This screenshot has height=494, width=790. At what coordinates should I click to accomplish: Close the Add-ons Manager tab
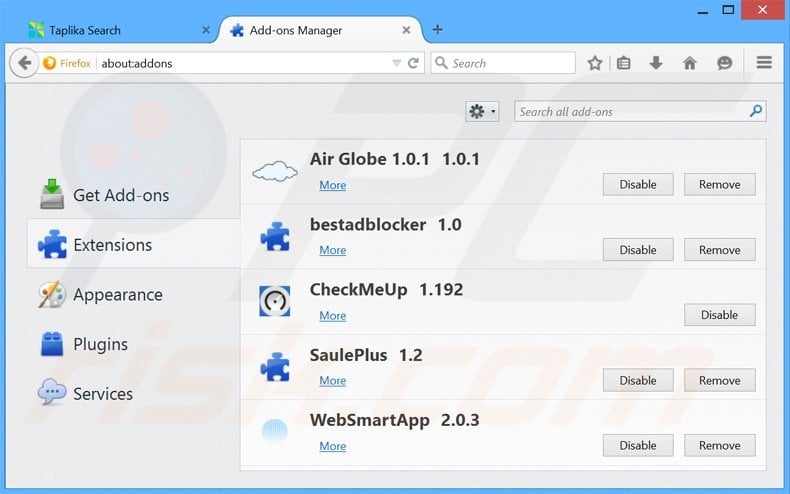point(406,30)
